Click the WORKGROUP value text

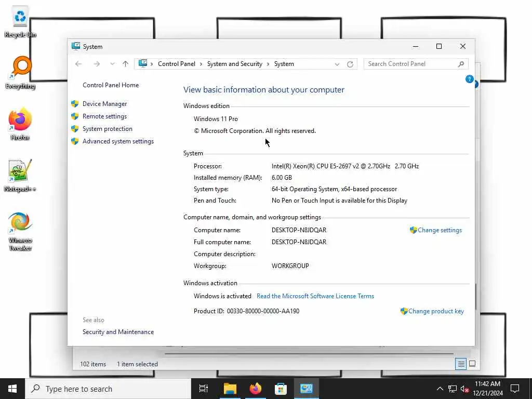pos(290,266)
